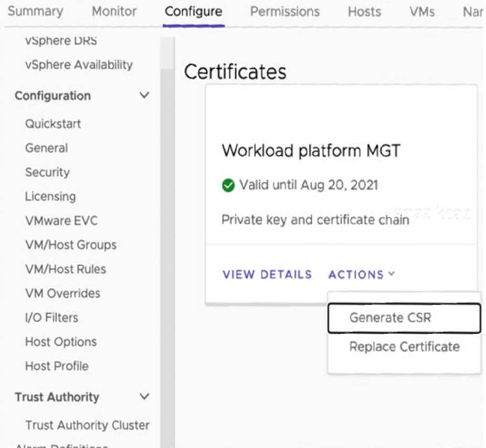Open the Licensing sidebar item
Viewport: 486px width, 448px height.
coord(50,196)
